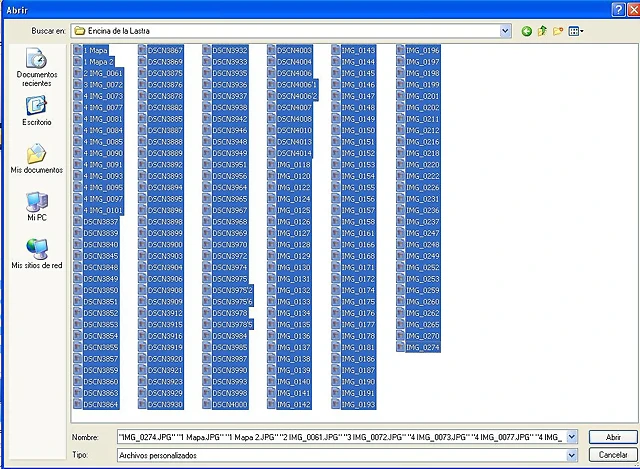Go up one folder level

tap(542, 31)
